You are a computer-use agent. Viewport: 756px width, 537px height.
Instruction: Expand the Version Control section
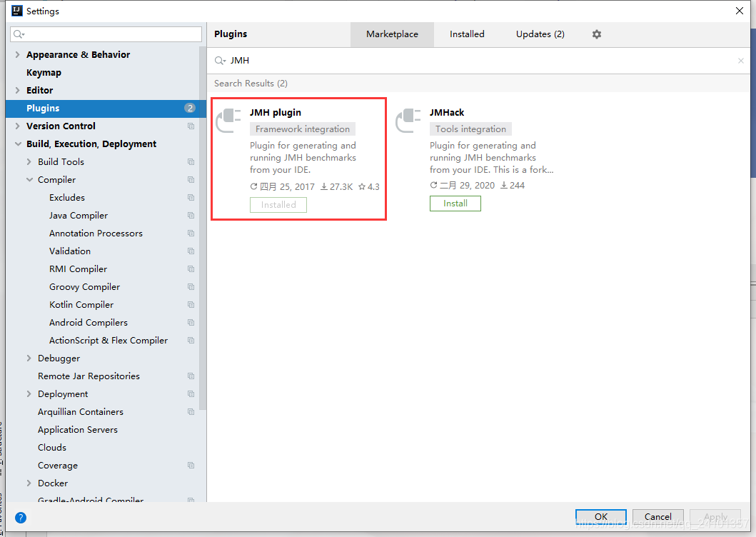point(17,126)
